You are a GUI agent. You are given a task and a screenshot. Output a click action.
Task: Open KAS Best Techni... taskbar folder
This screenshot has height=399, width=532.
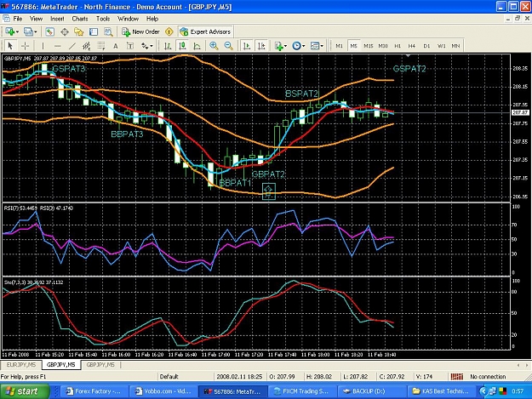click(442, 391)
